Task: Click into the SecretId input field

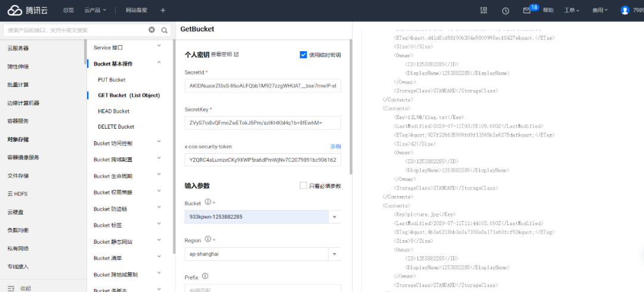Action: coord(262,86)
